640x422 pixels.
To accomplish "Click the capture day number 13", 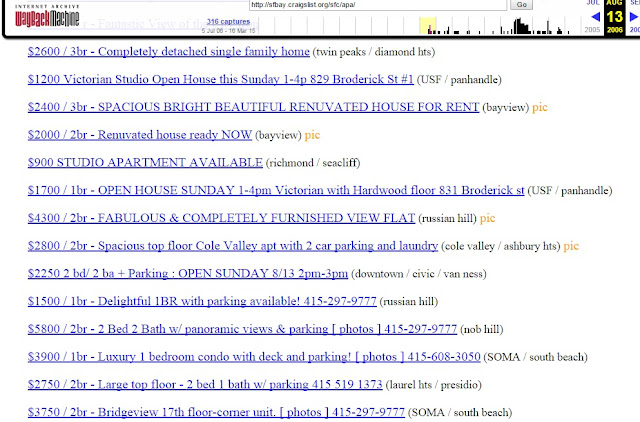I will click(x=614, y=17).
